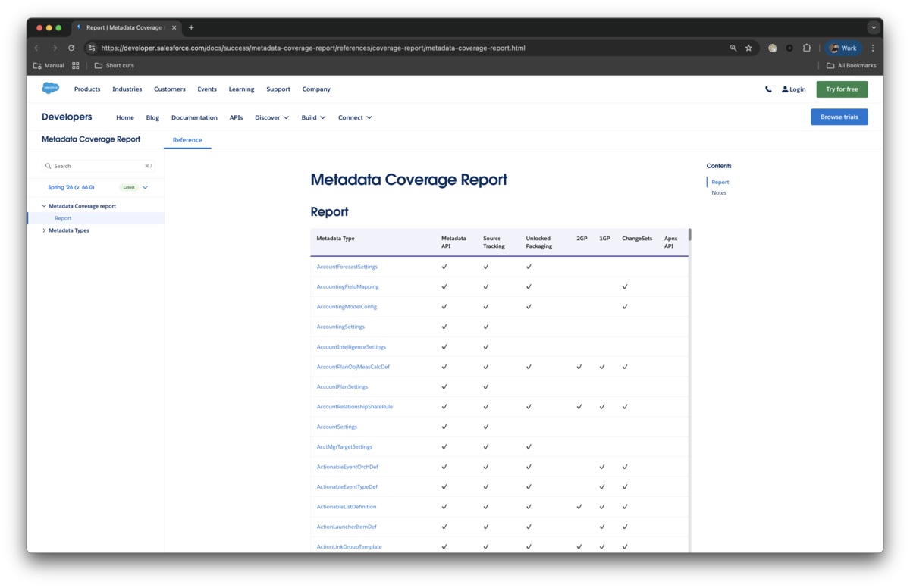The width and height of the screenshot is (910, 588).
Task: Select the Reference tab
Action: click(x=187, y=140)
